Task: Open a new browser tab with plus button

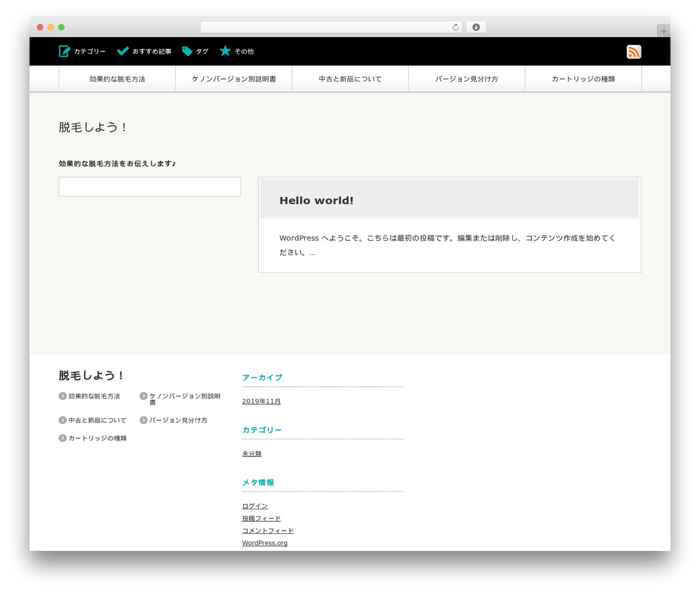Action: 663,31
